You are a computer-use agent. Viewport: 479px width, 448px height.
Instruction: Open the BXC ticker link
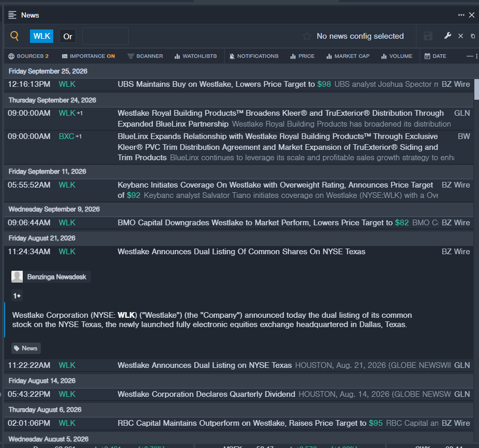[x=66, y=136]
